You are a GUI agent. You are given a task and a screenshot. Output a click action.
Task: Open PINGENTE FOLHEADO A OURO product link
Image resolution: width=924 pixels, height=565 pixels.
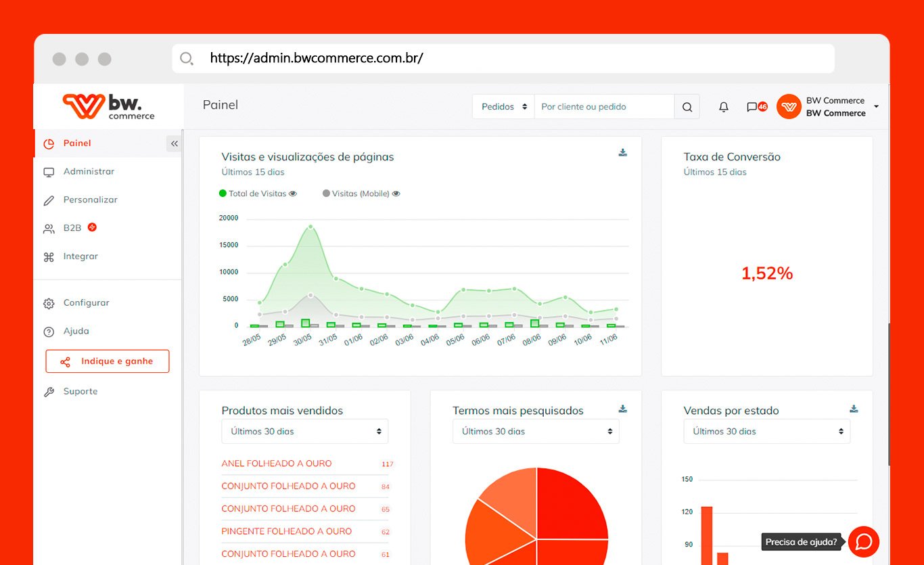click(287, 531)
